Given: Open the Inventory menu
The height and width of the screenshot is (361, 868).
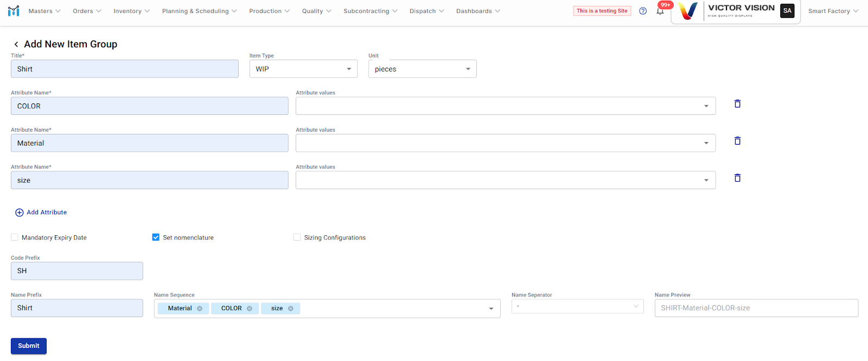Looking at the screenshot, I should (131, 11).
